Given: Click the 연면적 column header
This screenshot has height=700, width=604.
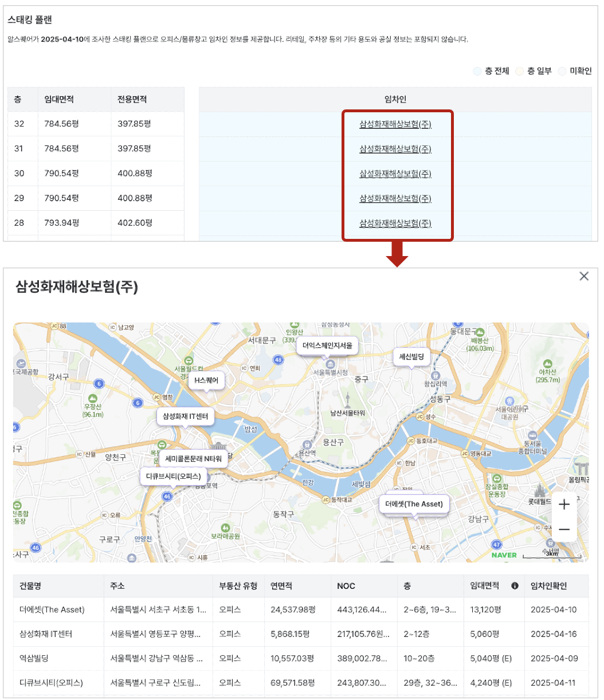Looking at the screenshot, I should pos(297,586).
